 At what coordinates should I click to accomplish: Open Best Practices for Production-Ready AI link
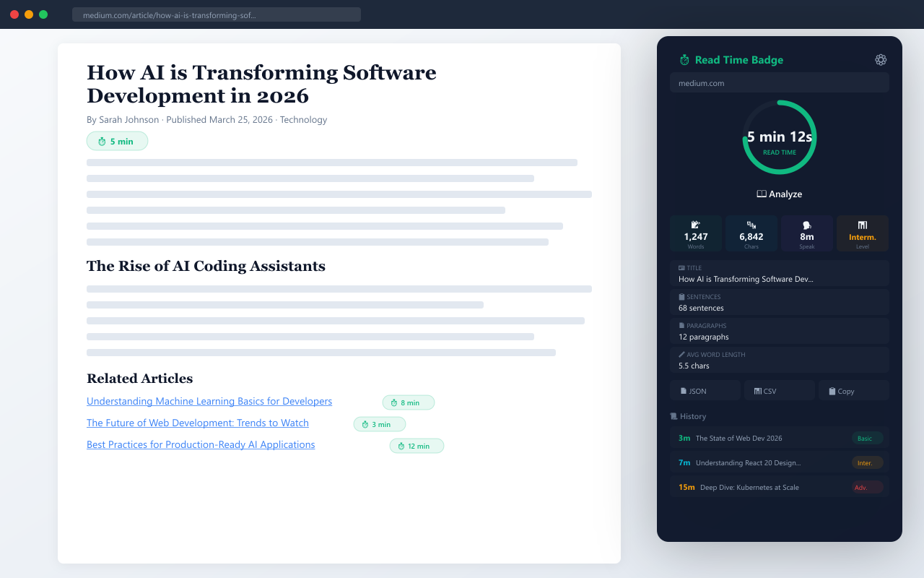point(201,444)
